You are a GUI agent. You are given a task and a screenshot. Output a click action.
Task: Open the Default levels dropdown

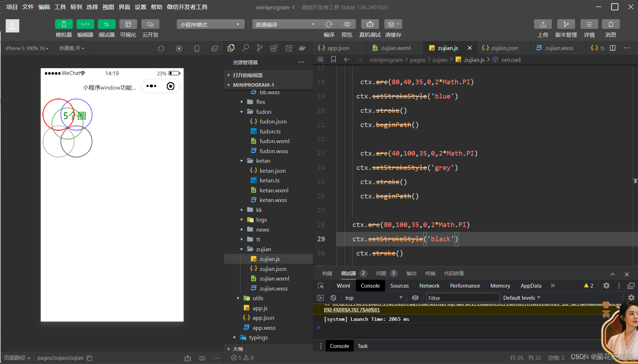[x=522, y=298]
